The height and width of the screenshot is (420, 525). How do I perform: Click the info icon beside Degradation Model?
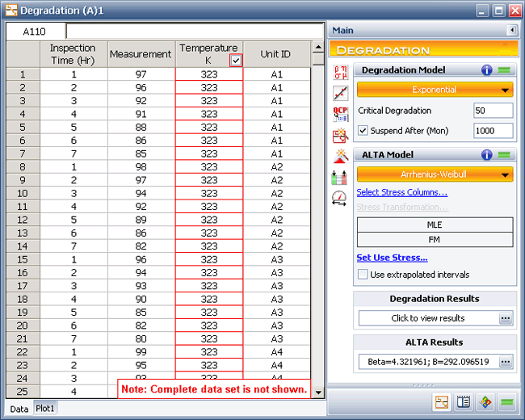click(x=487, y=70)
